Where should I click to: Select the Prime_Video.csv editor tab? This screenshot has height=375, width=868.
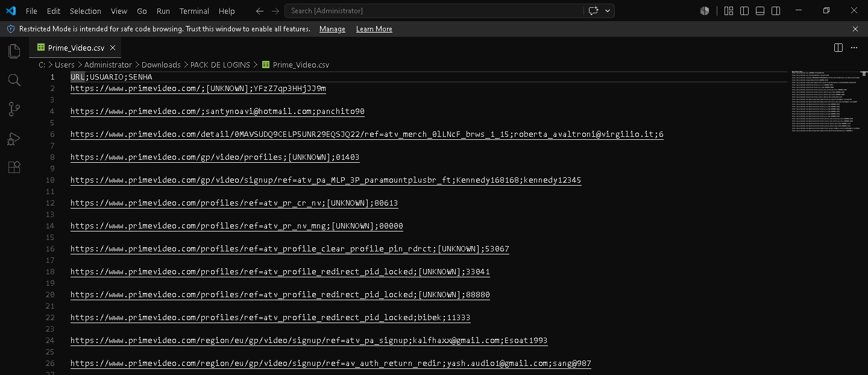pos(75,48)
